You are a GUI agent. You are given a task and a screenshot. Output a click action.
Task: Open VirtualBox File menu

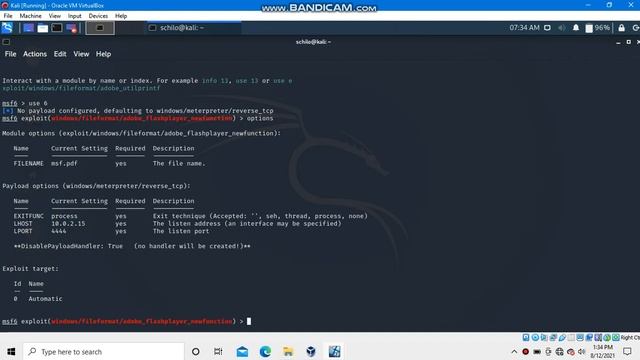[x=8, y=16]
